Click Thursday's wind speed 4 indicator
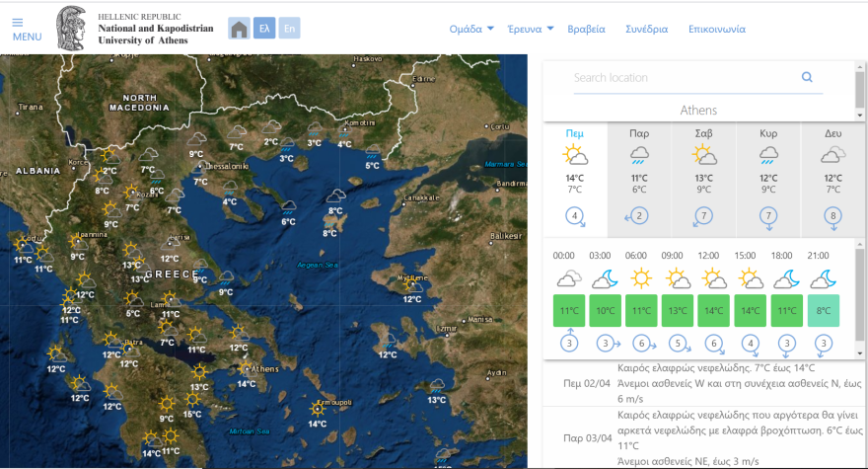868x469 pixels. tap(575, 216)
